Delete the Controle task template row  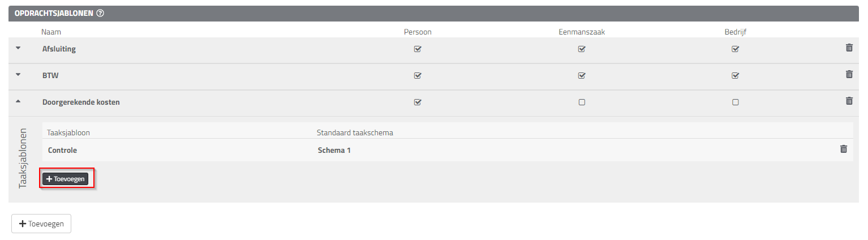(x=843, y=149)
